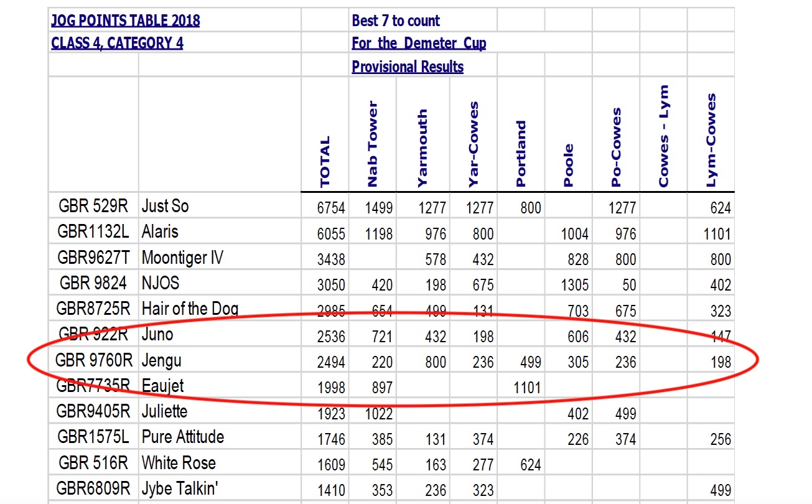Select the Cowes - Lym column header
The height and width of the screenshot is (504, 812).
pos(663,136)
